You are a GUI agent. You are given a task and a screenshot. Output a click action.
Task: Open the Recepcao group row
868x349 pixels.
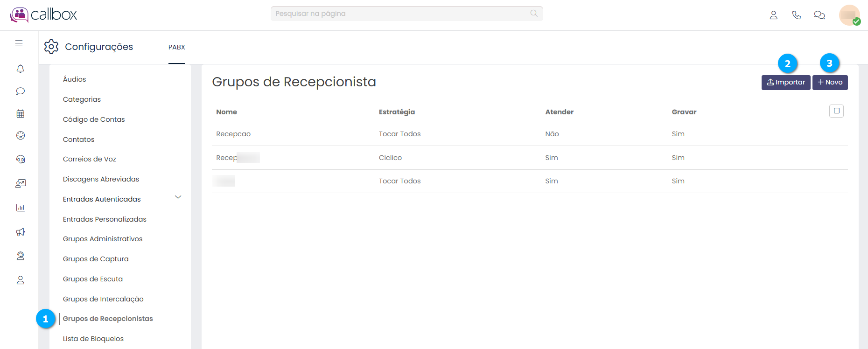coord(233,134)
